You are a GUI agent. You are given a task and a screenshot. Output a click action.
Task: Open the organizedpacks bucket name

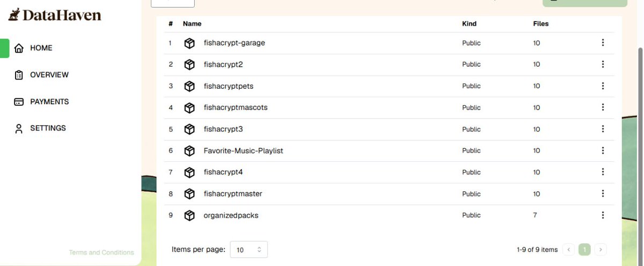coord(231,215)
